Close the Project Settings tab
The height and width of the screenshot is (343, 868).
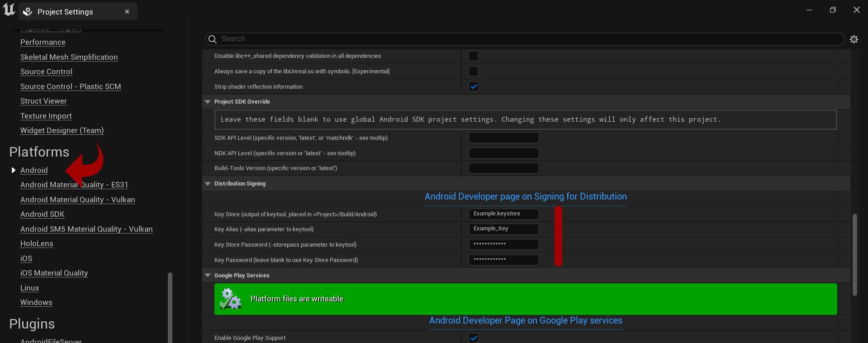[x=127, y=12]
